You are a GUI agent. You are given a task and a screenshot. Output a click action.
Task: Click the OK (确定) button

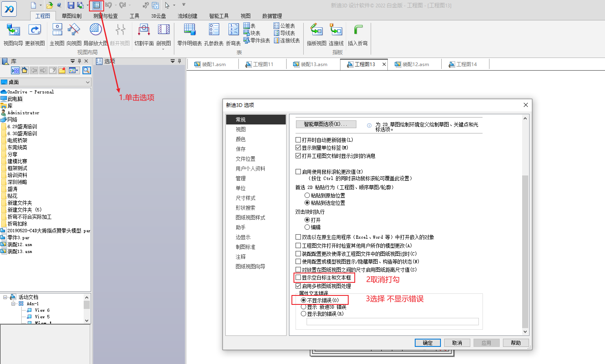(x=427, y=343)
